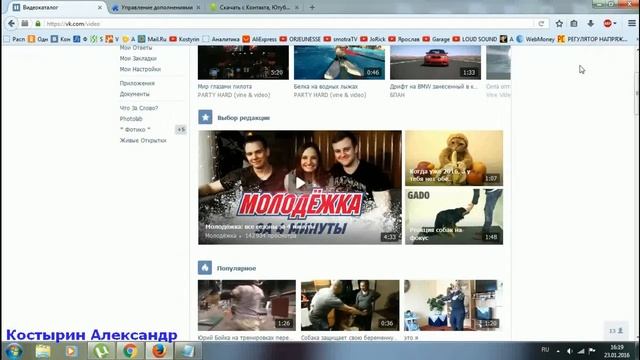Screen dimensions: 640x360
Task: Play the Мир глазами пилота video thumbnail
Action: [x=243, y=62]
